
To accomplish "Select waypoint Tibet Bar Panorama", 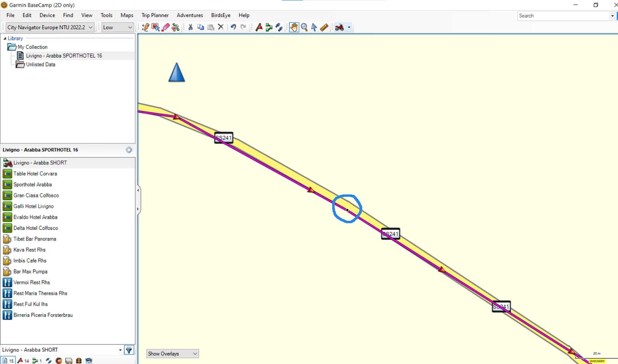I will point(68,239).
